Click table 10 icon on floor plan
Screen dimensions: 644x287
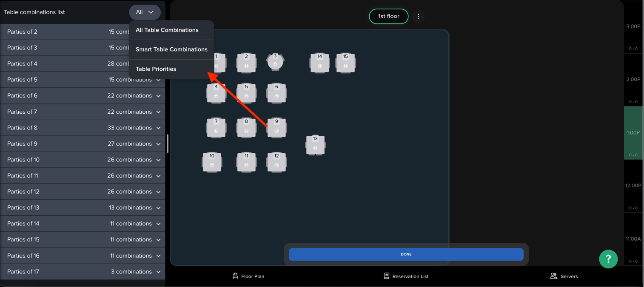(212, 162)
